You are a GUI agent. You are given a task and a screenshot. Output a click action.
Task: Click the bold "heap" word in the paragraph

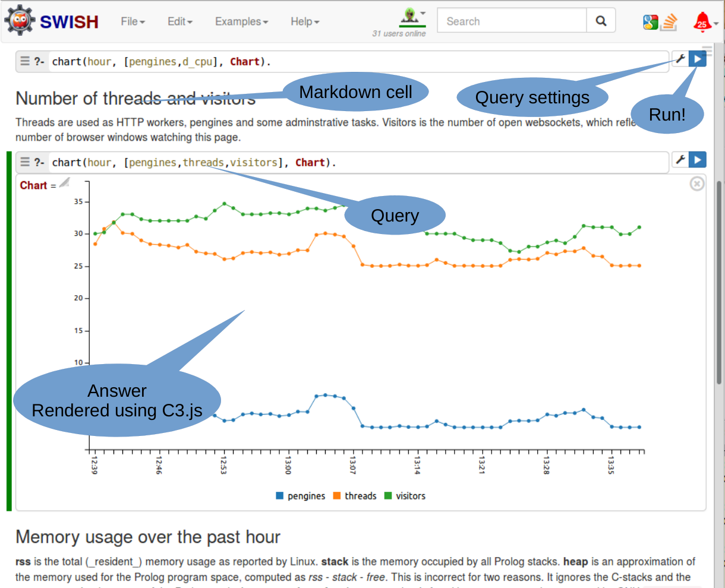tap(575, 562)
